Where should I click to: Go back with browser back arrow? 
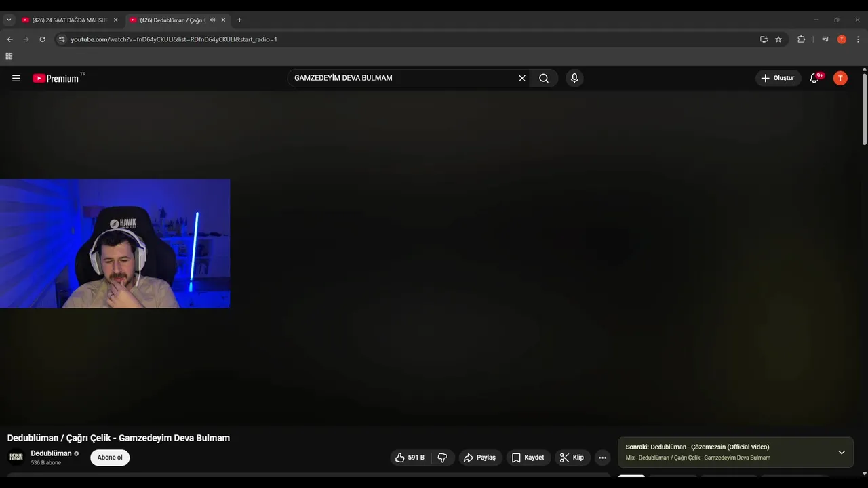tap(10, 39)
